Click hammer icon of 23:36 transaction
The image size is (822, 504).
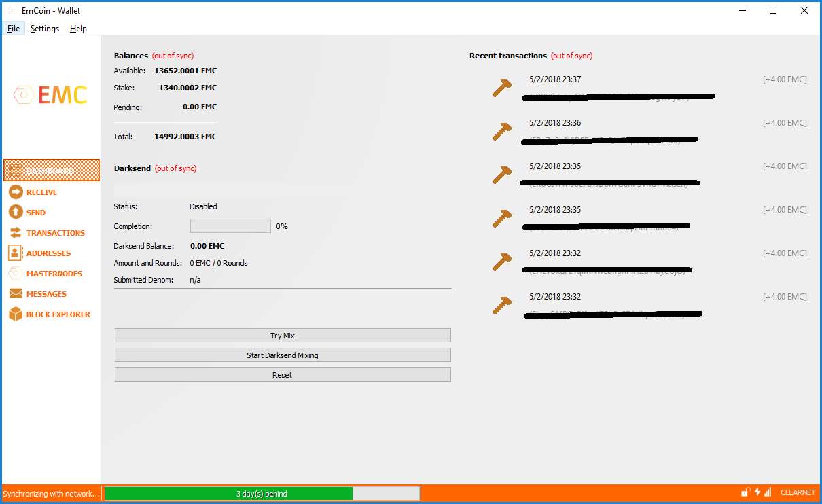501,132
